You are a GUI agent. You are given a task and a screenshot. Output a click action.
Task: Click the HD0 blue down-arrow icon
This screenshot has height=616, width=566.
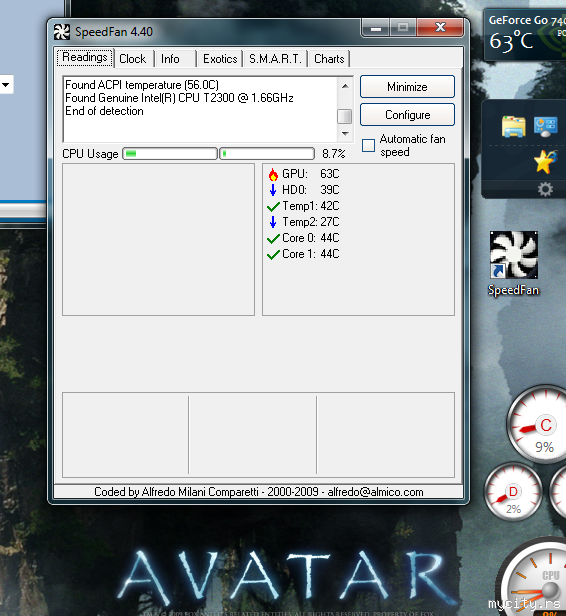(x=273, y=190)
